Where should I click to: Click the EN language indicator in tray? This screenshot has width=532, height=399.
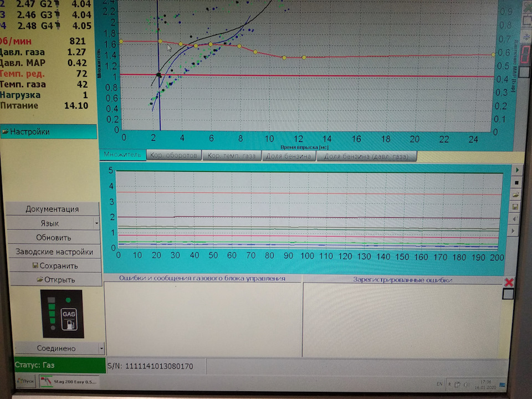click(x=439, y=383)
